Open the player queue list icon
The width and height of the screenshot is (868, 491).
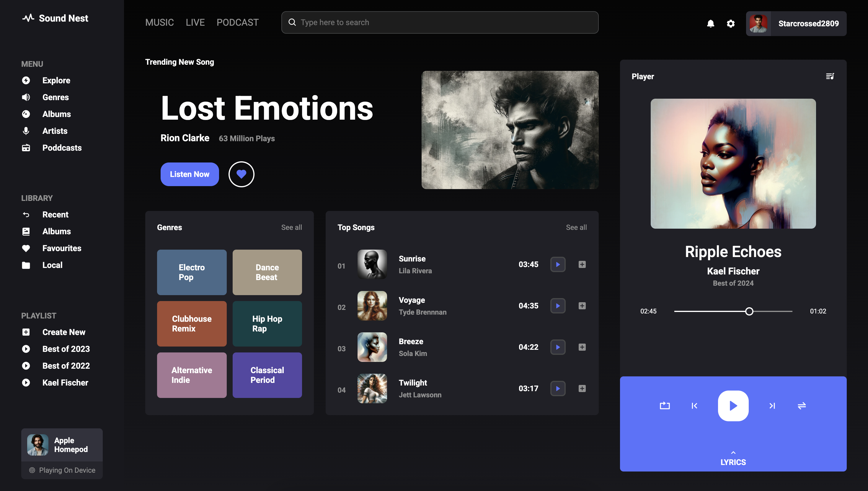coord(830,76)
